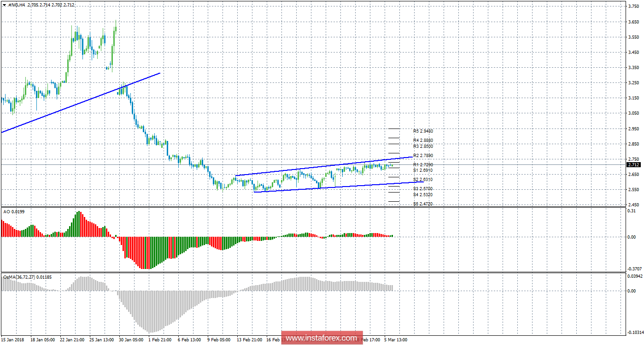The height and width of the screenshot is (345, 644).
Task: Select the R2 2.7890 resistance label
Action: click(423, 155)
